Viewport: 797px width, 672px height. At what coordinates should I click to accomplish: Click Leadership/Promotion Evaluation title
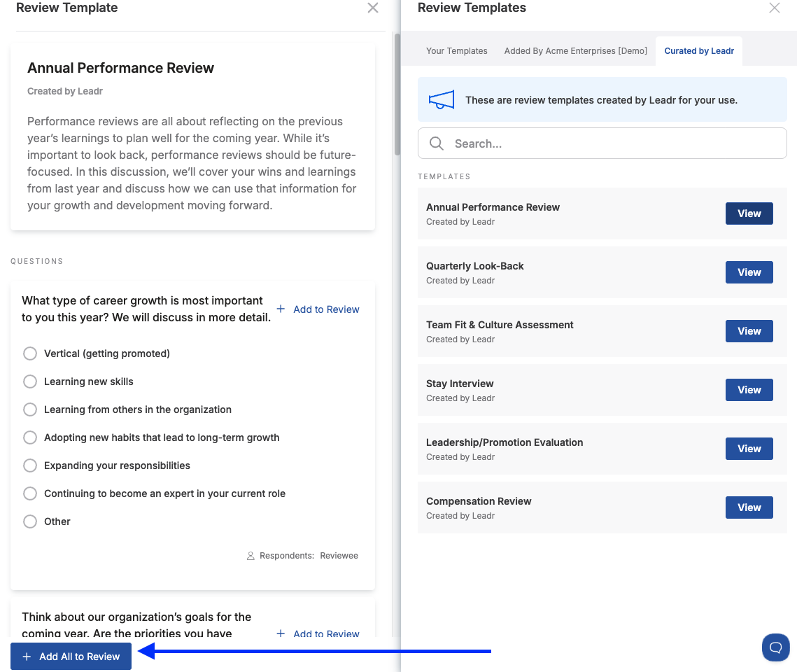[505, 442]
